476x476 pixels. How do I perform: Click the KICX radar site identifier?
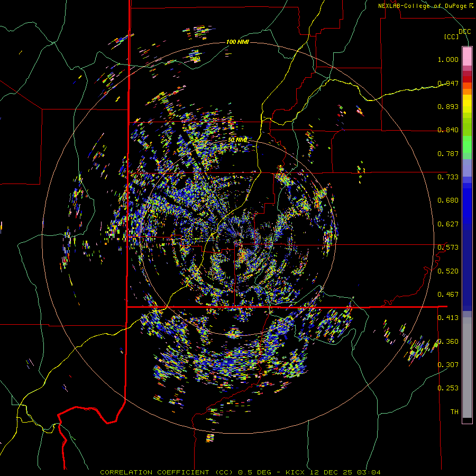[296, 472]
